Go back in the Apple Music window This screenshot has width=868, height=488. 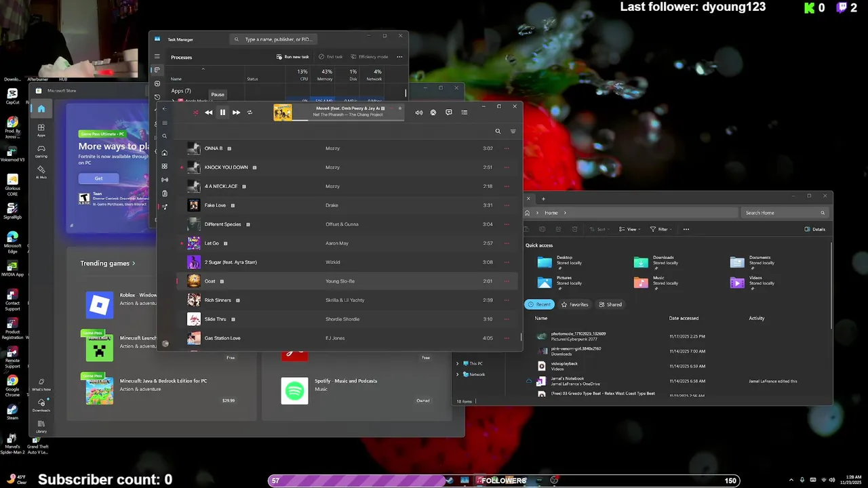click(x=164, y=108)
